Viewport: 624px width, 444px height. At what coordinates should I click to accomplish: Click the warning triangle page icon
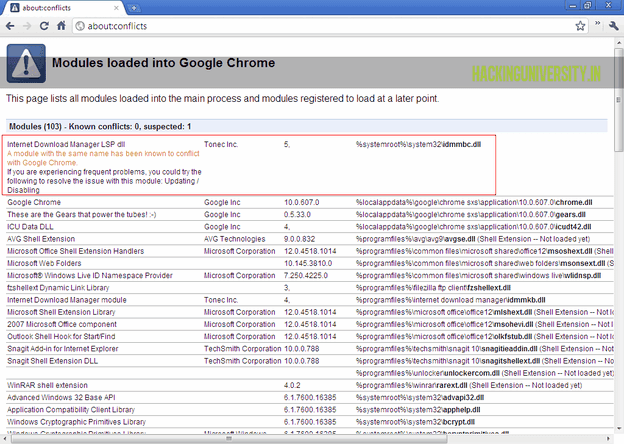26,63
